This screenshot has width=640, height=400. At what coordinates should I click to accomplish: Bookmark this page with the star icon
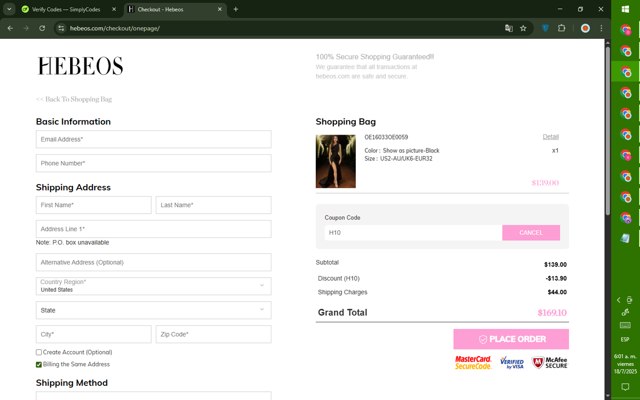(523, 28)
